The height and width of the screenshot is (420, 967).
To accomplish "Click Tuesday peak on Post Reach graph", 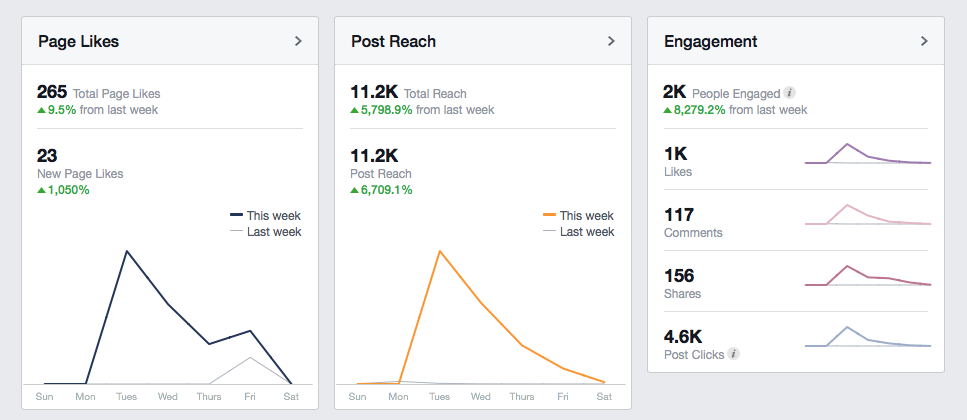I will (440, 251).
